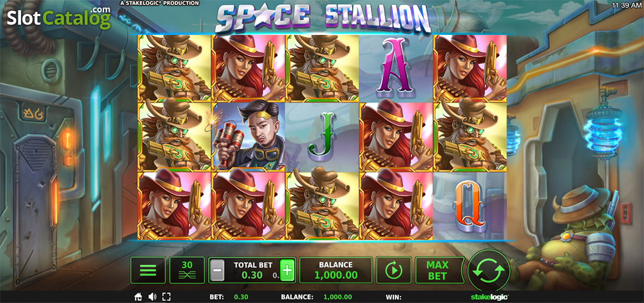Click the MAX BET button
Viewport: 644px width, 303px height.
pos(437,270)
